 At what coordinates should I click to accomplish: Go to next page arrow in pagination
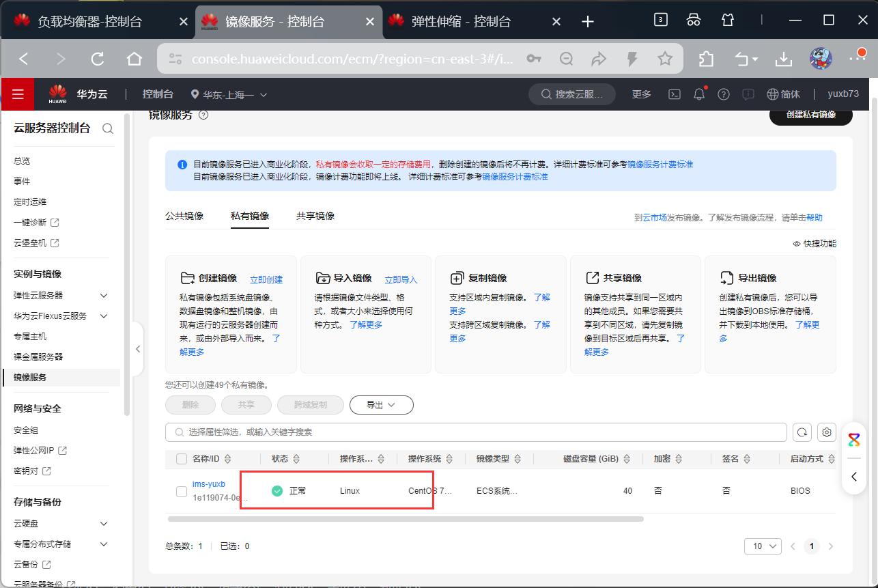click(831, 546)
